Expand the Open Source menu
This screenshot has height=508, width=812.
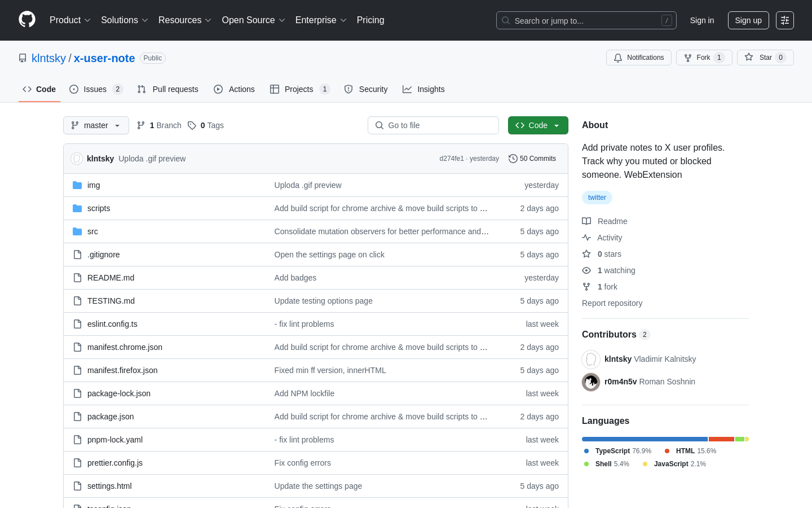coord(254,20)
